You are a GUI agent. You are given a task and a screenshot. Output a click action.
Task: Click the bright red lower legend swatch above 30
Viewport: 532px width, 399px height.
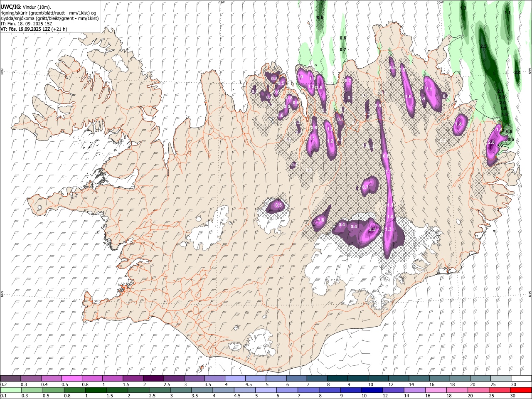click(521, 390)
